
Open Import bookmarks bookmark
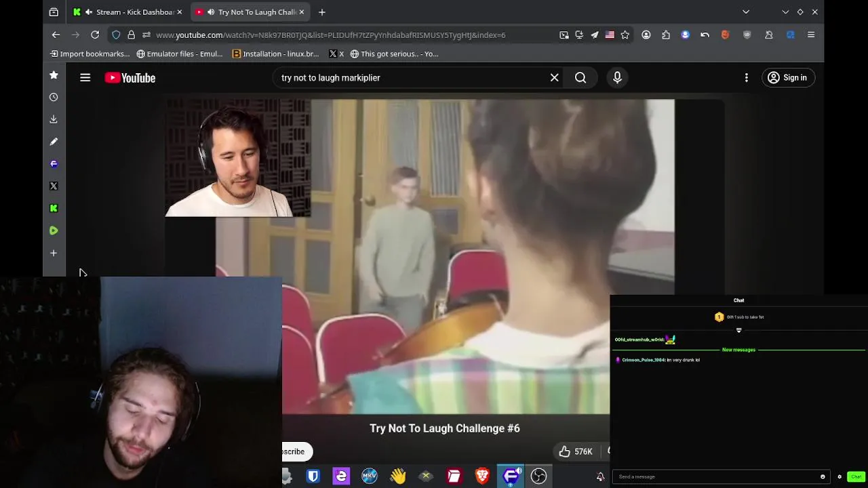[90, 54]
